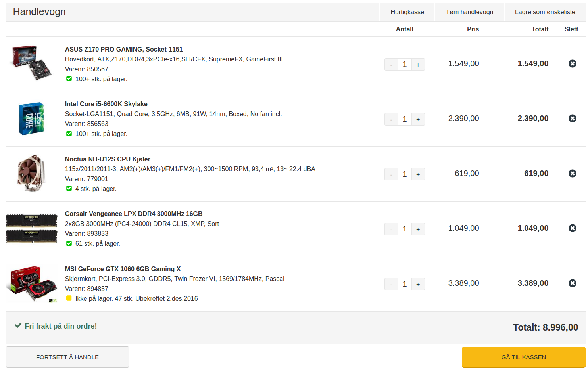Click quantity field for ASUS Z170 motherboard
Image resolution: width=588 pixels, height=373 pixels.
point(405,65)
